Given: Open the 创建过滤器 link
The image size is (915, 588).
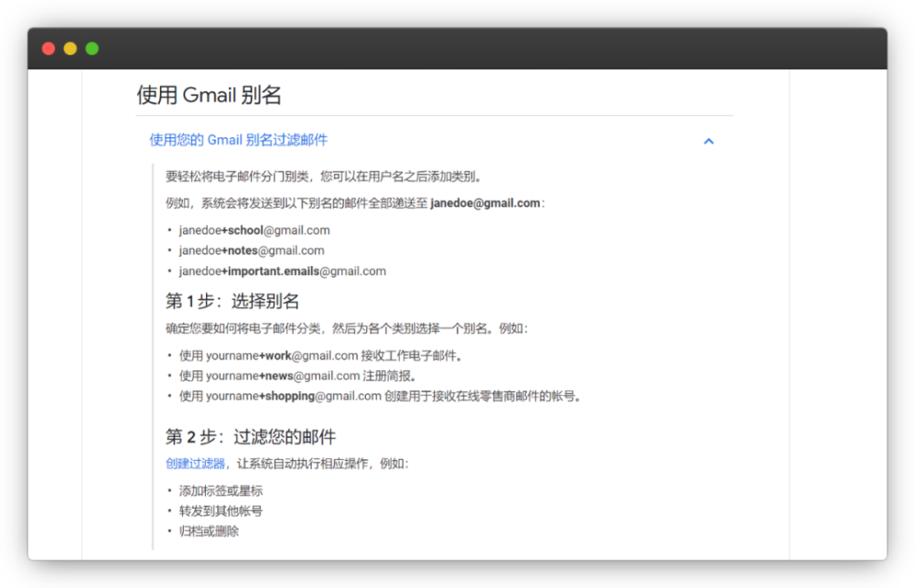Looking at the screenshot, I should pos(196,464).
